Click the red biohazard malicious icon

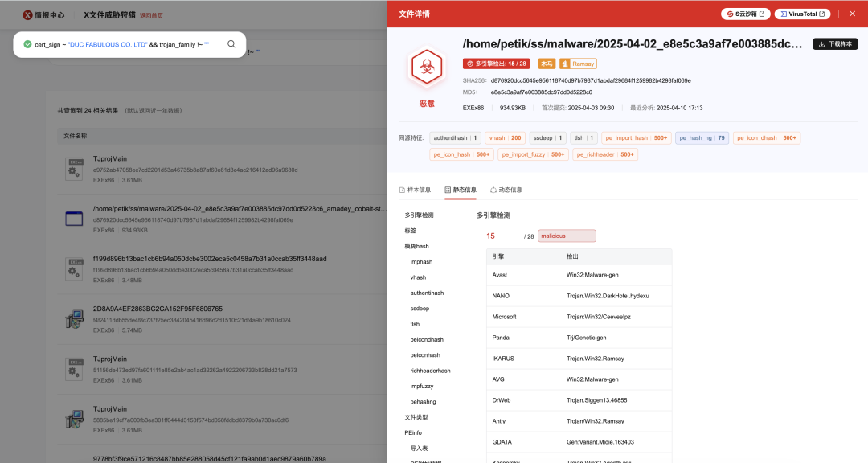click(x=426, y=68)
